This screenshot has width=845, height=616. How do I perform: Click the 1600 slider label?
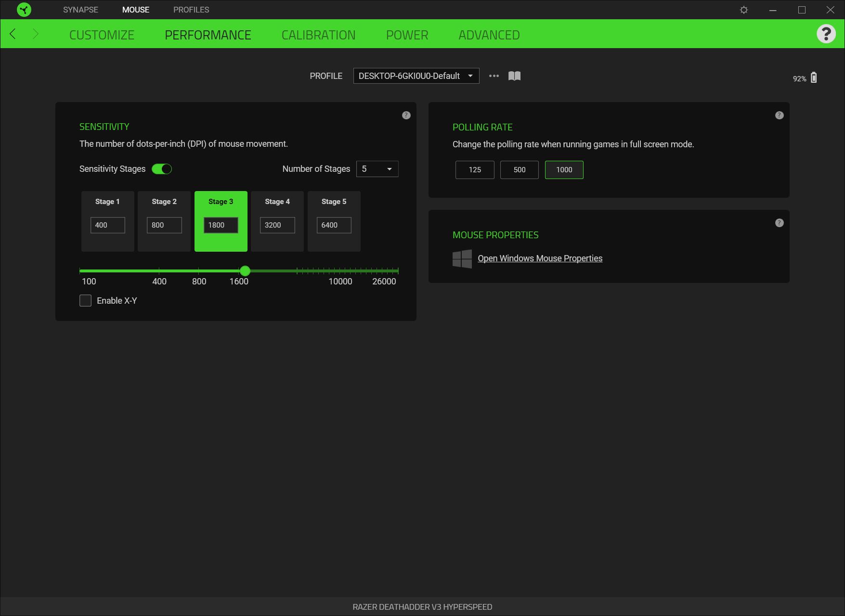239,282
